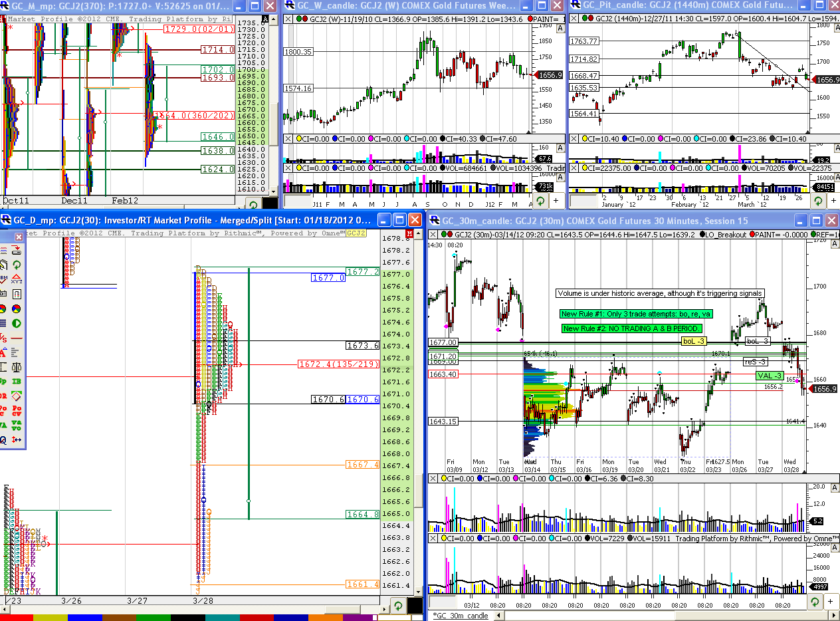Click the orange 1667.4 price label in GC_D_mp
This screenshot has height=621, width=840.
click(362, 465)
